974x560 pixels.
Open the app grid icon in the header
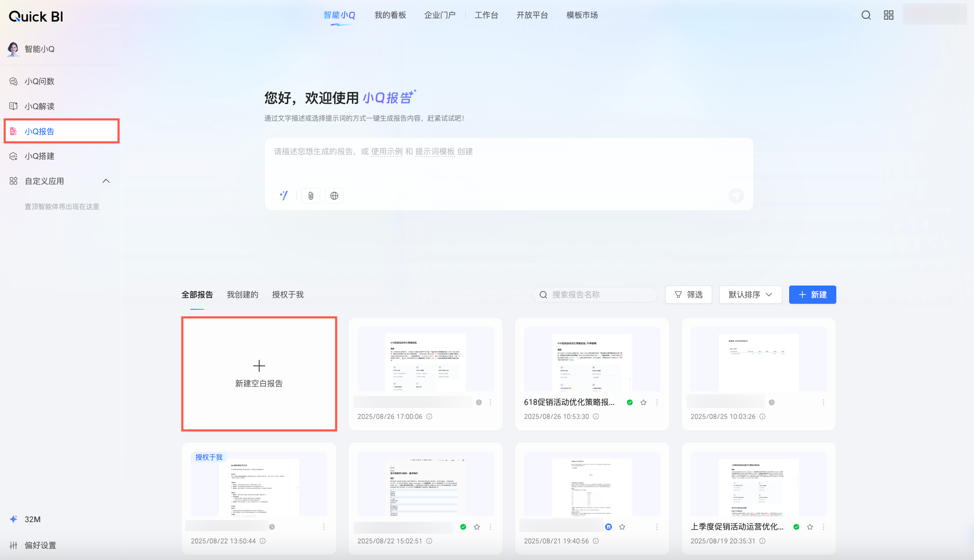pos(889,15)
